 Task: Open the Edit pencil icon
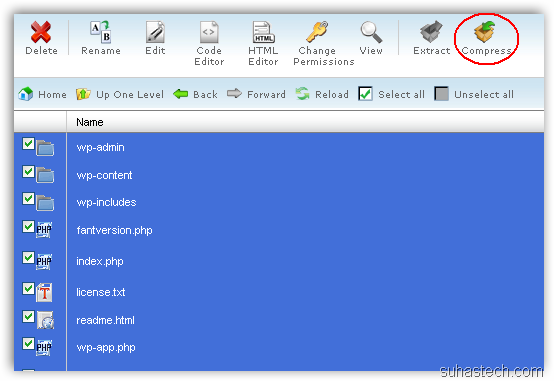click(x=155, y=32)
